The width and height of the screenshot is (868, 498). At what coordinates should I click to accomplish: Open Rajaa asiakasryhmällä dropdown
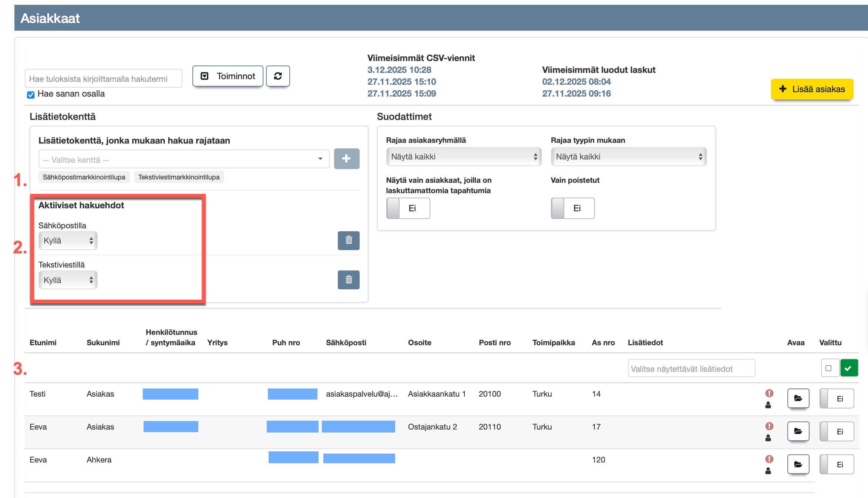tap(464, 157)
